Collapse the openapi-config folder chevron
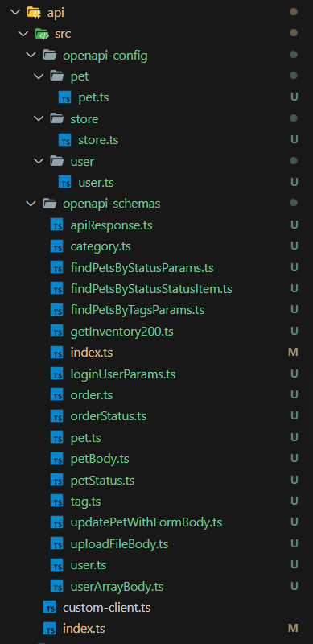This screenshot has height=644, width=313. click(31, 55)
